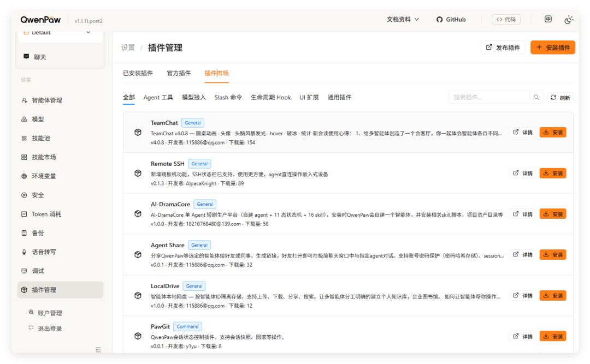The width and height of the screenshot is (590, 364).
Task: Open the 聊天 chat page
Action: tap(60, 57)
